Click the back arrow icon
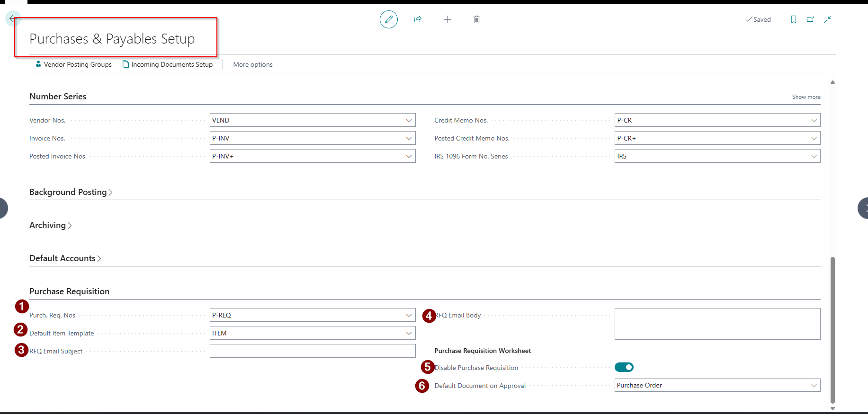868x414 pixels. click(12, 18)
